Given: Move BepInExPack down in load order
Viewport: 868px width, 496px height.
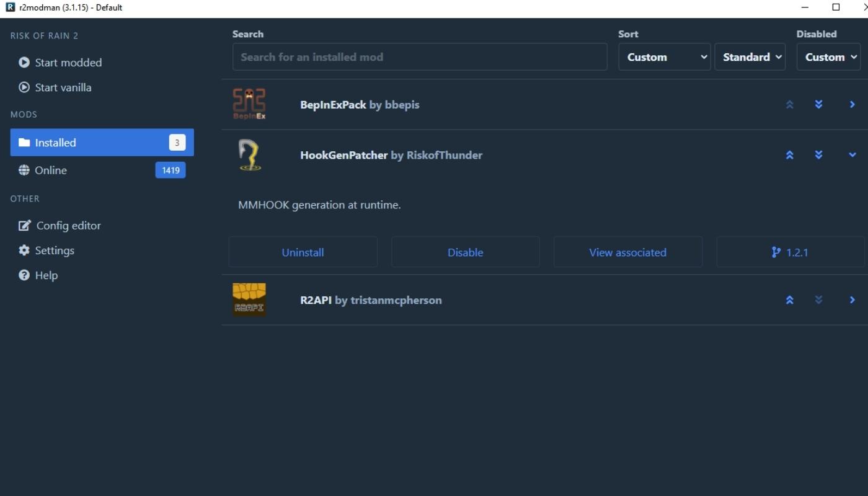Looking at the screenshot, I should click(x=818, y=105).
